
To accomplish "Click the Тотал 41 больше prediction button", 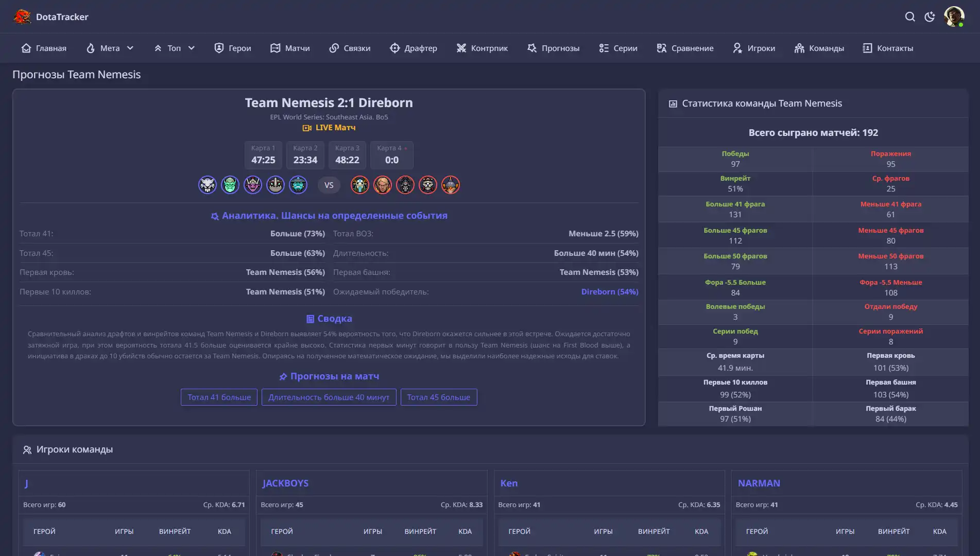I will 219,397.
